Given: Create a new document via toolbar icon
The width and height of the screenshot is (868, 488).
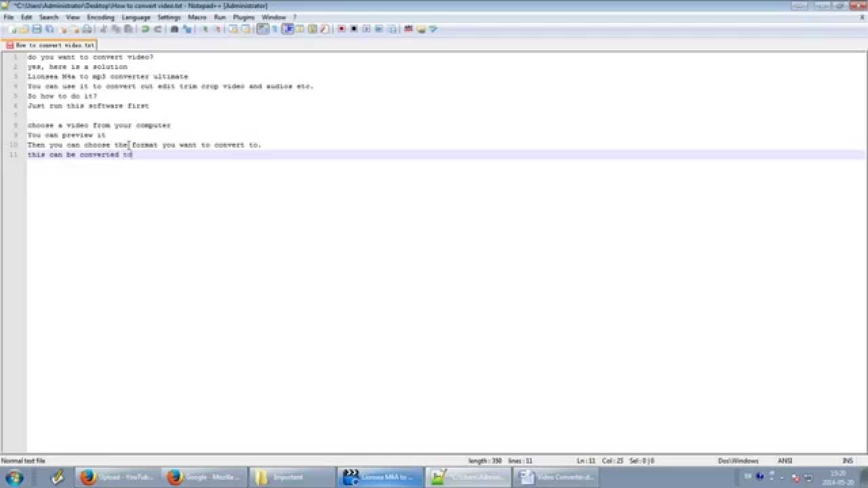Looking at the screenshot, I should pyautogui.click(x=12, y=29).
